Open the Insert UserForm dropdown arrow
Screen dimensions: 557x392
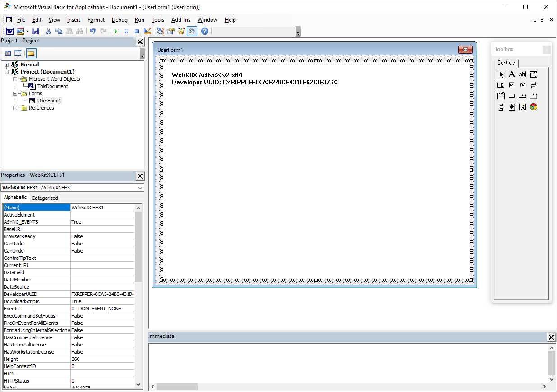click(x=28, y=31)
